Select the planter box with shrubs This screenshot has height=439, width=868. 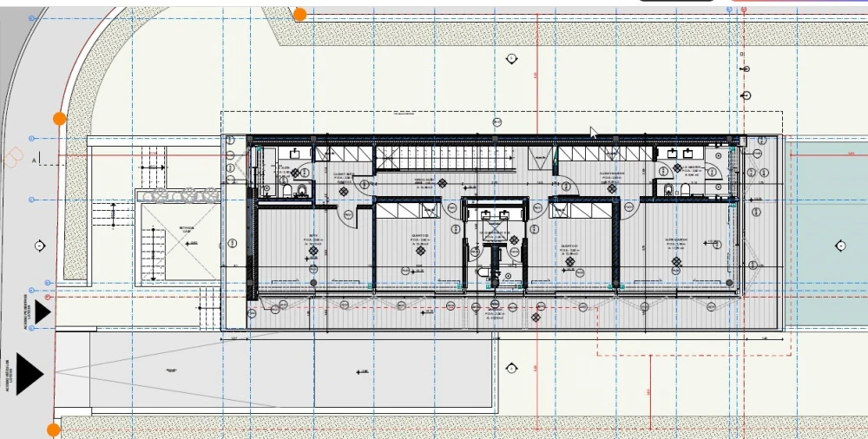177,196
